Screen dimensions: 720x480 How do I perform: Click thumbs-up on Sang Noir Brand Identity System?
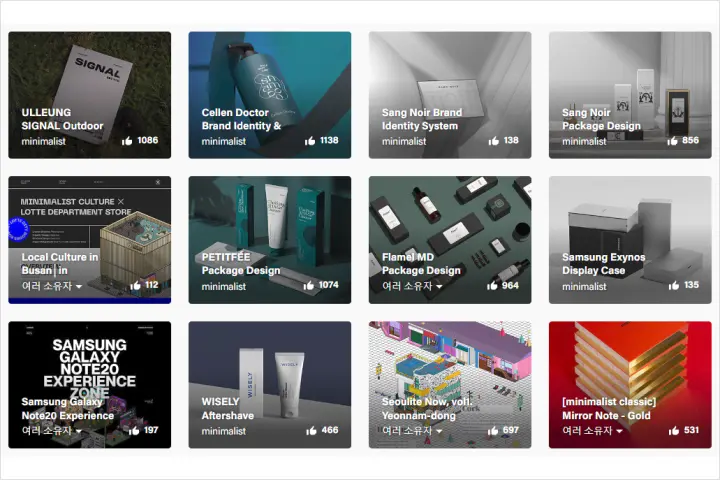494,141
